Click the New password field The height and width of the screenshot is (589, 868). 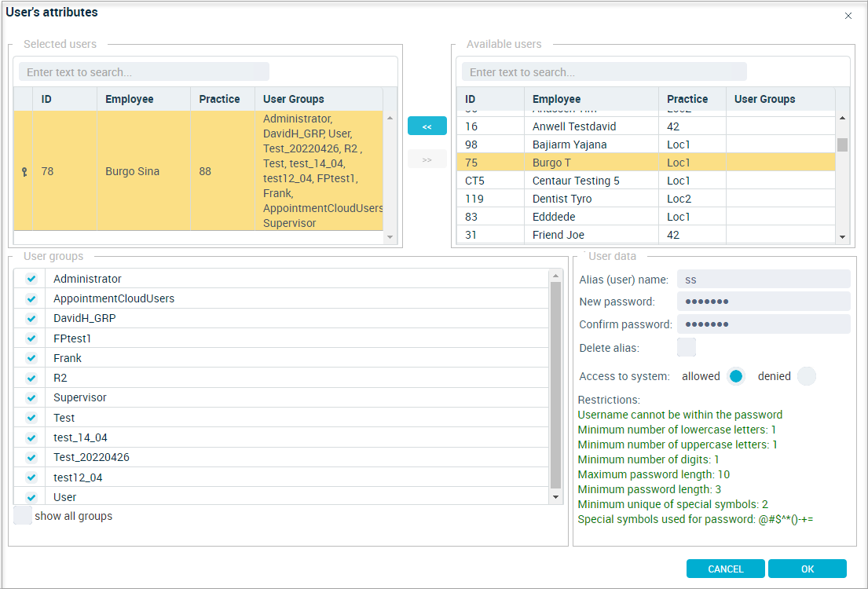(x=764, y=302)
